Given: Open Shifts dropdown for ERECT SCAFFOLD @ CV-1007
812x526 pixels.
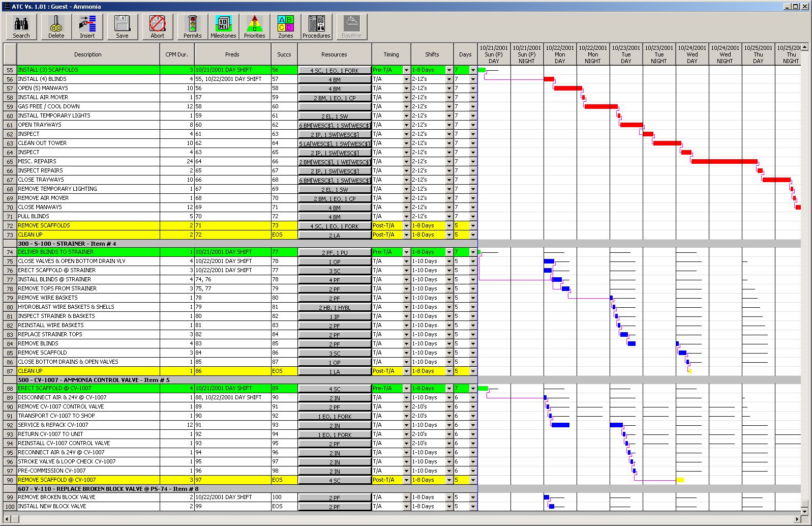Looking at the screenshot, I should pos(449,389).
